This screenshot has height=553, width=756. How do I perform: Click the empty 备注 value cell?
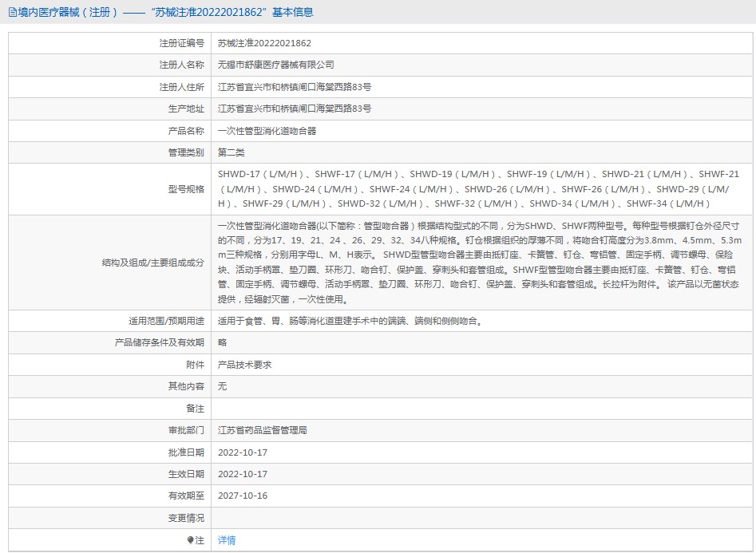479,409
